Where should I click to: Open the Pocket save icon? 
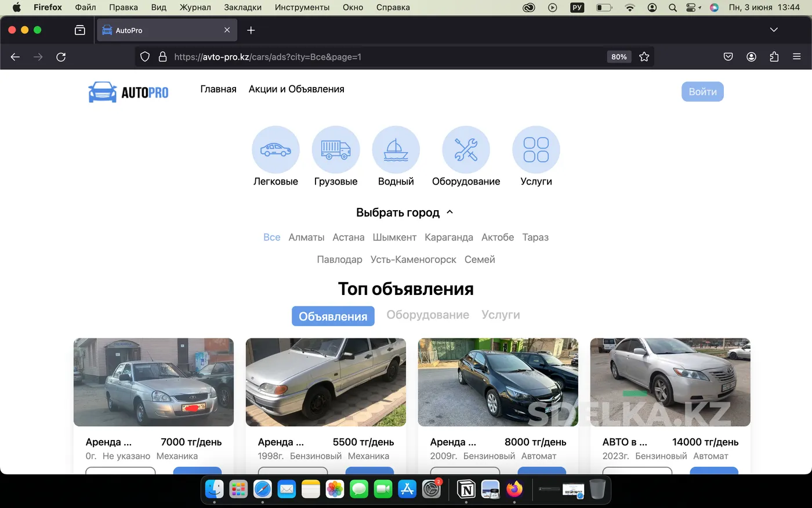pyautogui.click(x=728, y=57)
